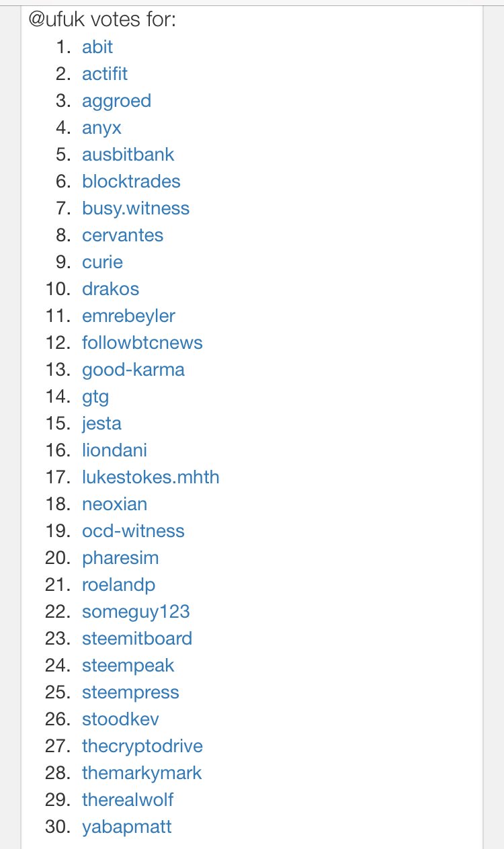Click the curie link
504x849 pixels.
[x=103, y=262]
